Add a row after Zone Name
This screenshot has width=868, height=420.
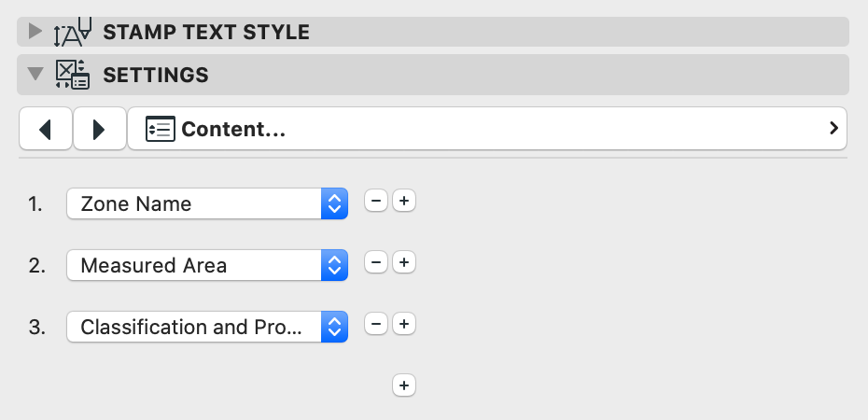point(403,202)
